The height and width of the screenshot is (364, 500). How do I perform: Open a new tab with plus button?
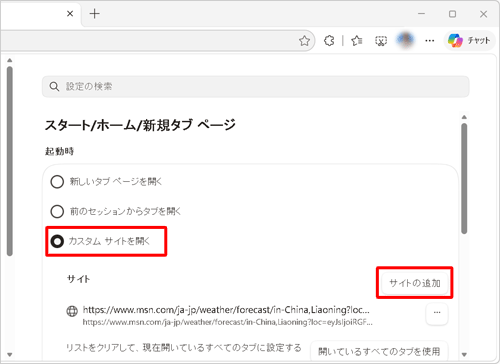(95, 14)
